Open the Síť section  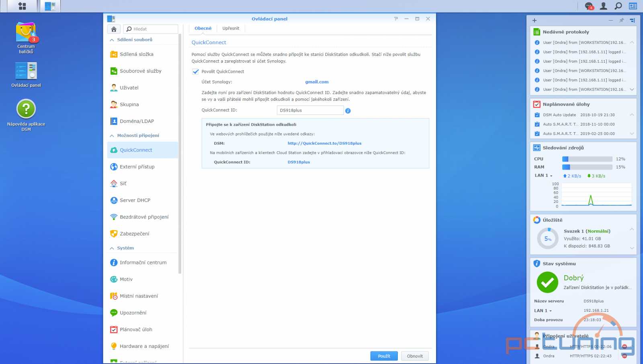tap(143, 184)
